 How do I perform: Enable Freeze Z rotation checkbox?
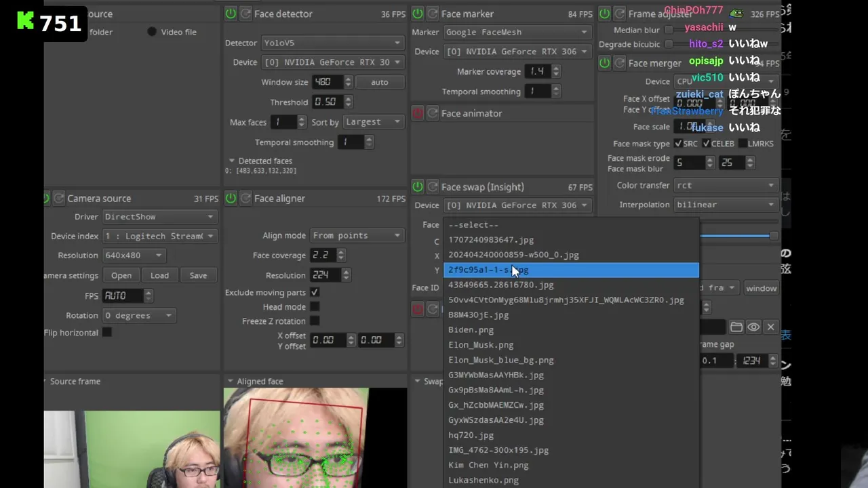[x=315, y=321]
